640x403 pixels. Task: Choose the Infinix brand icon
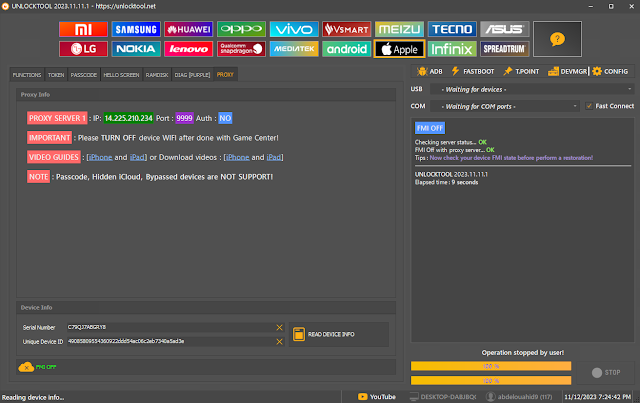452,49
